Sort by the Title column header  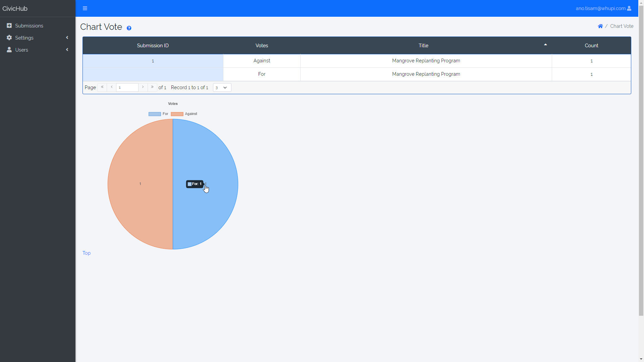click(x=423, y=46)
